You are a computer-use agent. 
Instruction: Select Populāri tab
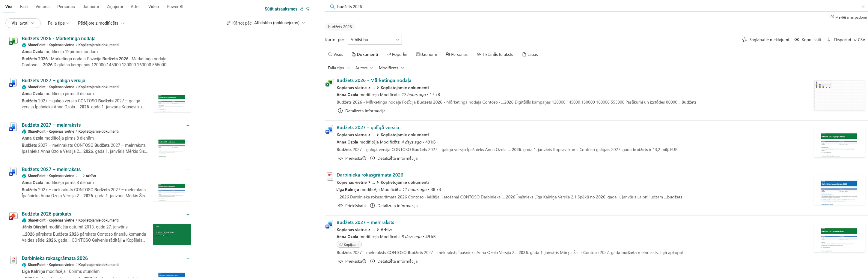(397, 54)
